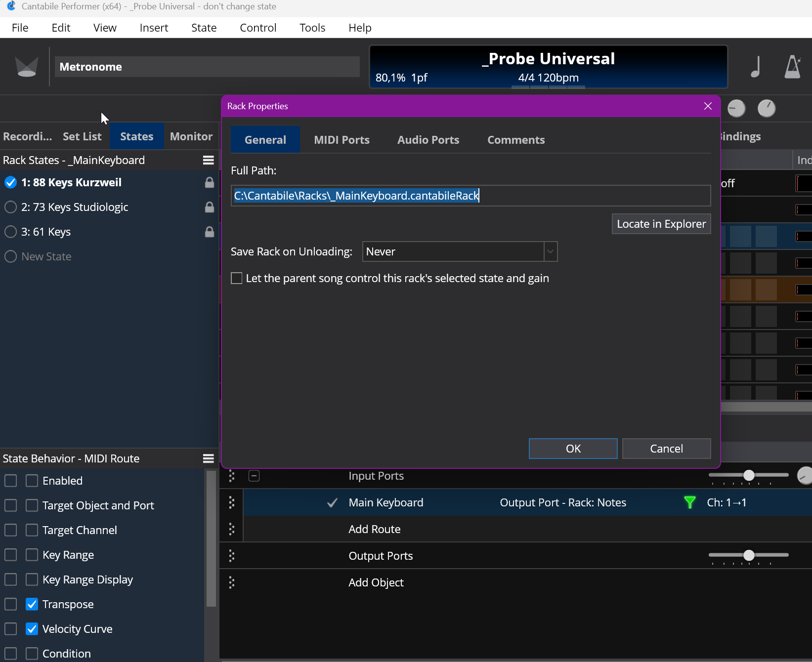The image size is (812, 662).
Task: Switch to the Audio Ports tab
Action: pos(428,140)
